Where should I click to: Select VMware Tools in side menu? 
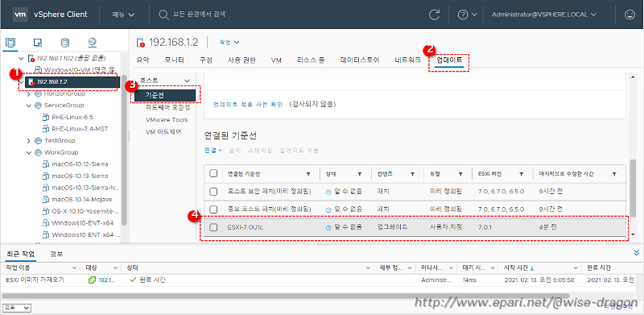[x=167, y=120]
